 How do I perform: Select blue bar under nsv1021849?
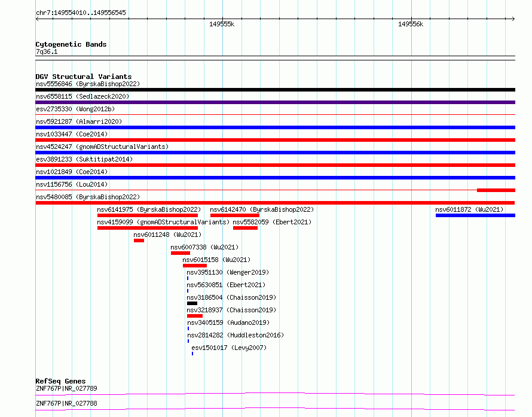[x=275, y=178]
